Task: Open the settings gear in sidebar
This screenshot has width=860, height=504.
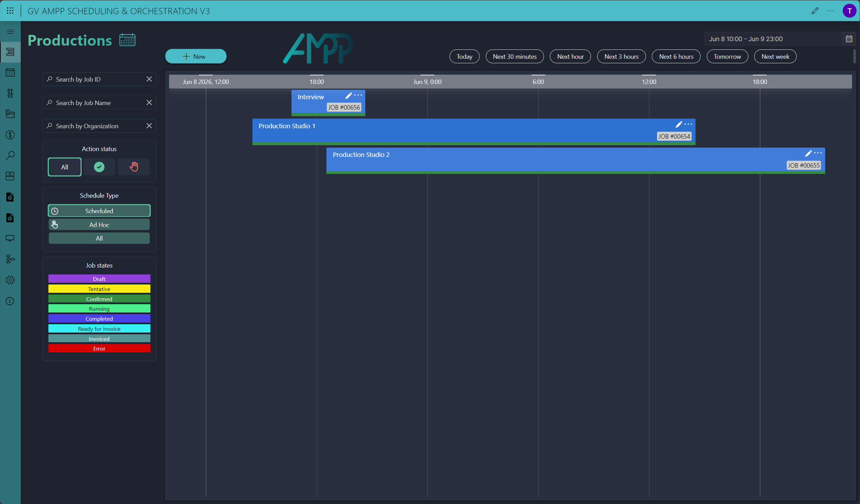Action: [10, 280]
